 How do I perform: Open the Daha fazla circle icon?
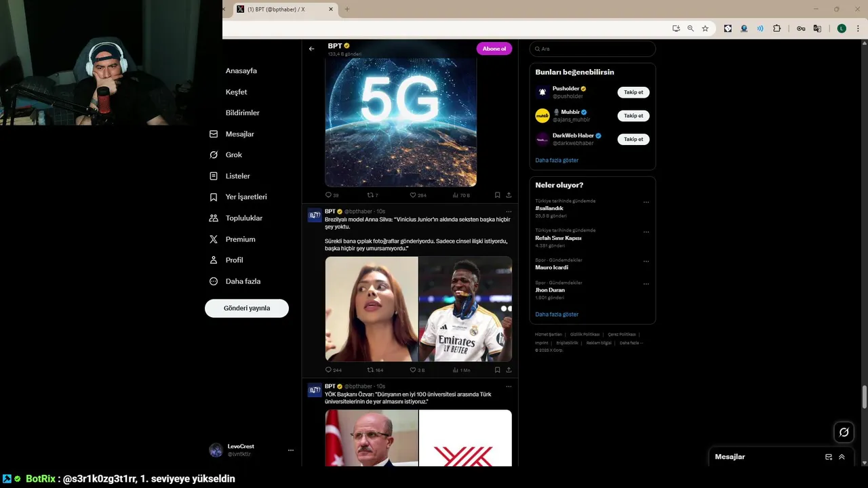pyautogui.click(x=214, y=281)
